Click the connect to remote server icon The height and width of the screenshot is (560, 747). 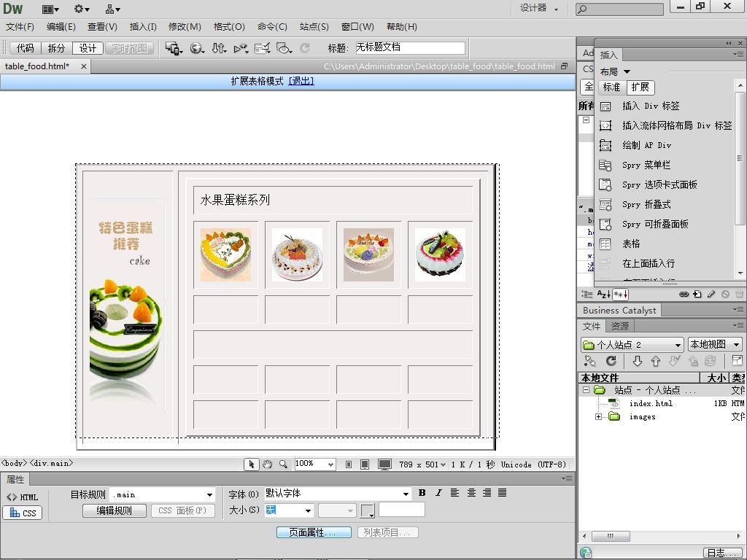point(590,361)
